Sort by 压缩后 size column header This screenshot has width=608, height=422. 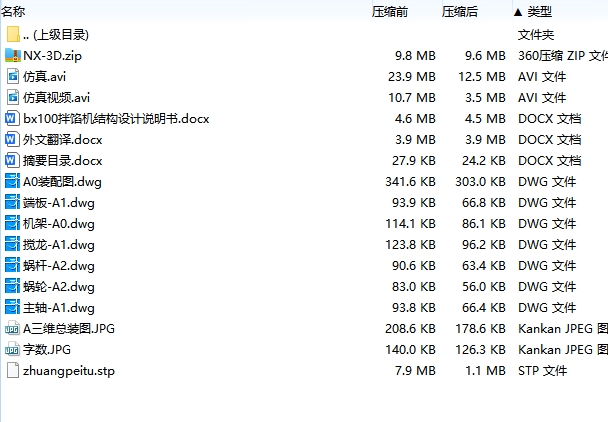click(460, 12)
